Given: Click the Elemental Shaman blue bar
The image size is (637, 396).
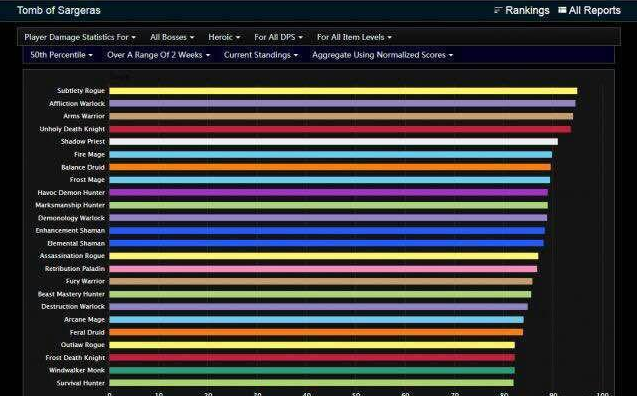Looking at the screenshot, I should coord(326,243).
